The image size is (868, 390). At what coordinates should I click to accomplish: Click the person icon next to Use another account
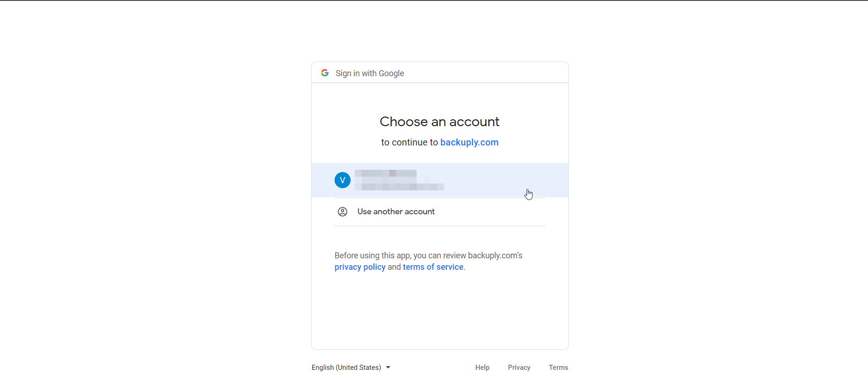(342, 212)
